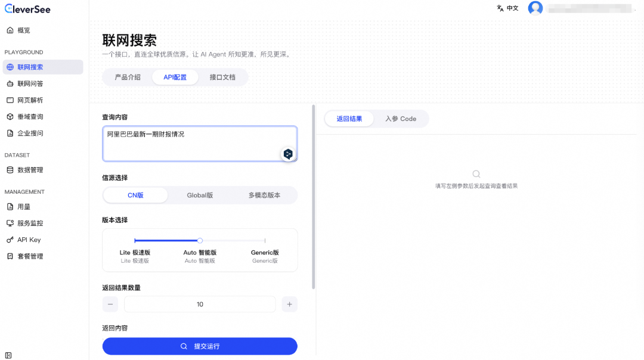Open the 概览 home icon in sidebar
This screenshot has width=644, height=360.
pos(10,30)
